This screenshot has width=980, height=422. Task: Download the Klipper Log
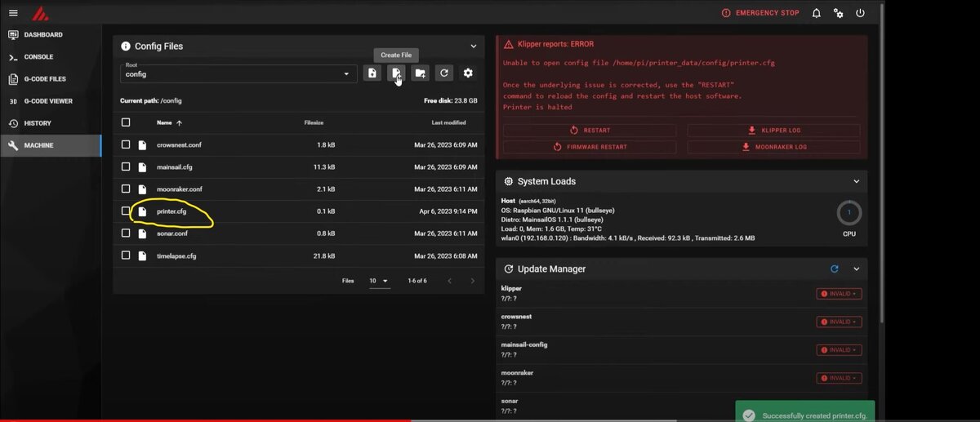773,130
